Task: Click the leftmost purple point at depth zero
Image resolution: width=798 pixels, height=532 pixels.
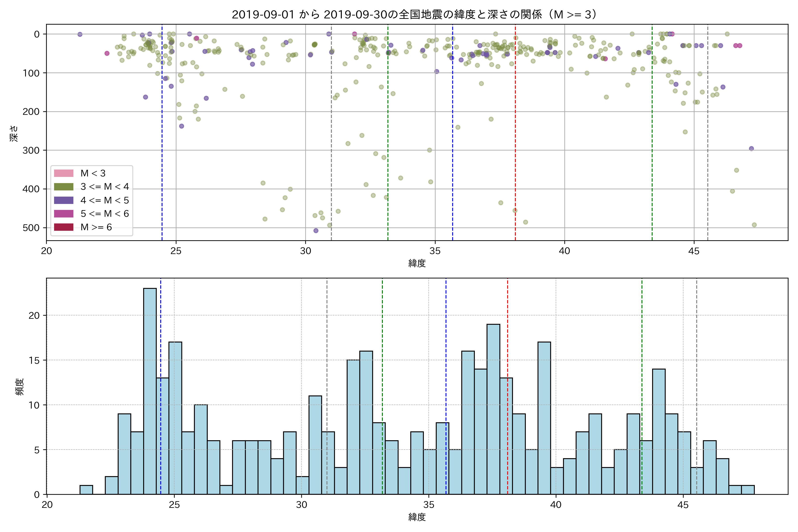Action: coord(80,34)
